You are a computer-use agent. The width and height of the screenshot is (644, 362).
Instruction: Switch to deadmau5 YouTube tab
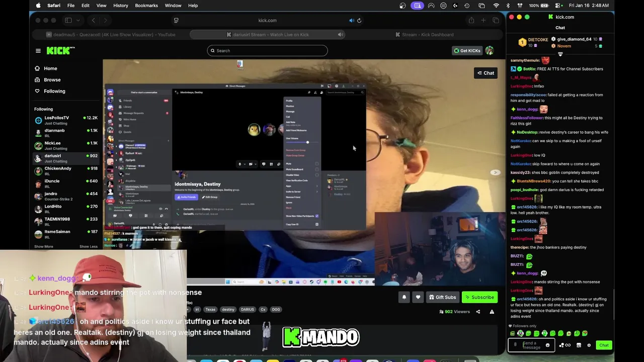(110, 35)
